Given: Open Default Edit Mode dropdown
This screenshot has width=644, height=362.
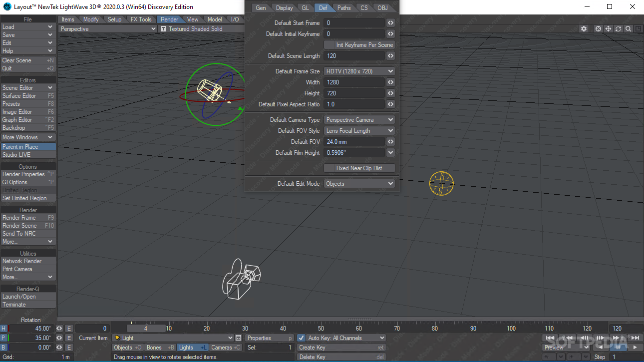Looking at the screenshot, I should coord(359,184).
